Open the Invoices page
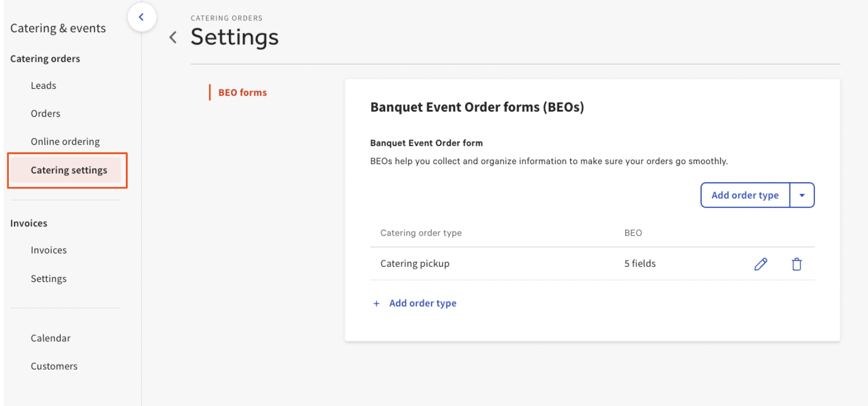Image resolution: width=868 pixels, height=406 pixels. click(x=48, y=250)
